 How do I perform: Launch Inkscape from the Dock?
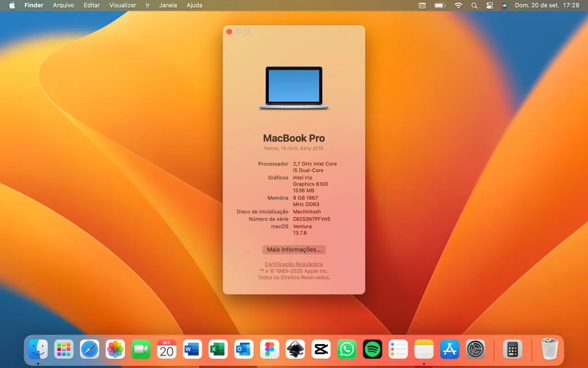(x=295, y=350)
